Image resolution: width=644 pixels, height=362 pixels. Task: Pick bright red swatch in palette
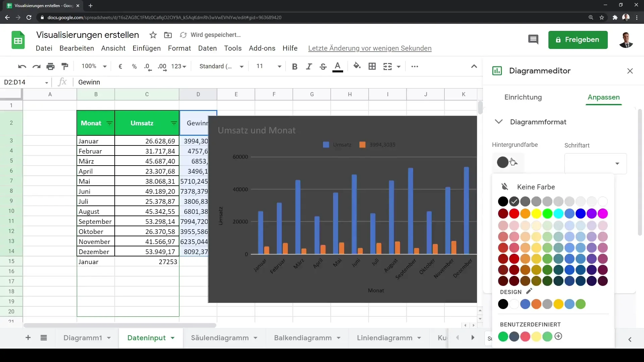[x=514, y=214]
